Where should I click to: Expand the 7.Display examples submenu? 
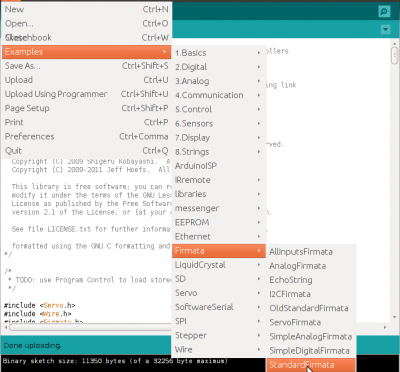click(219, 138)
